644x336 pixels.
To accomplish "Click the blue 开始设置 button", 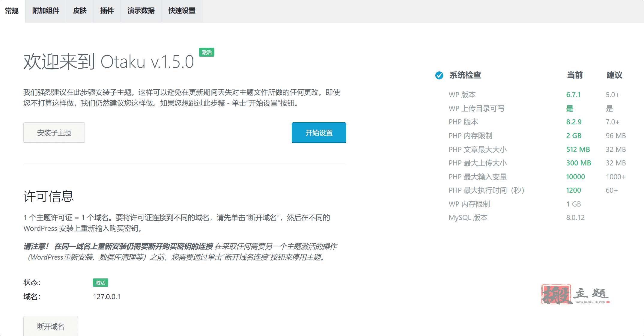I will click(319, 133).
